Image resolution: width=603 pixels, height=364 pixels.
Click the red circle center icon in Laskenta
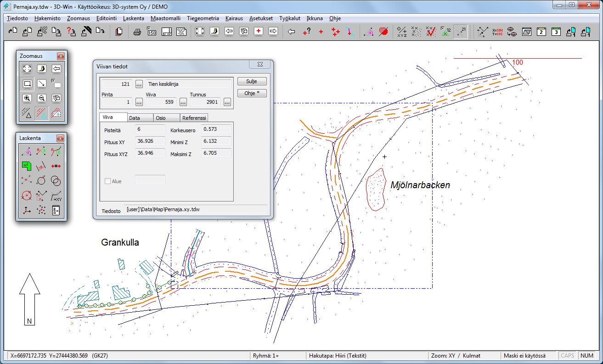(x=27, y=195)
